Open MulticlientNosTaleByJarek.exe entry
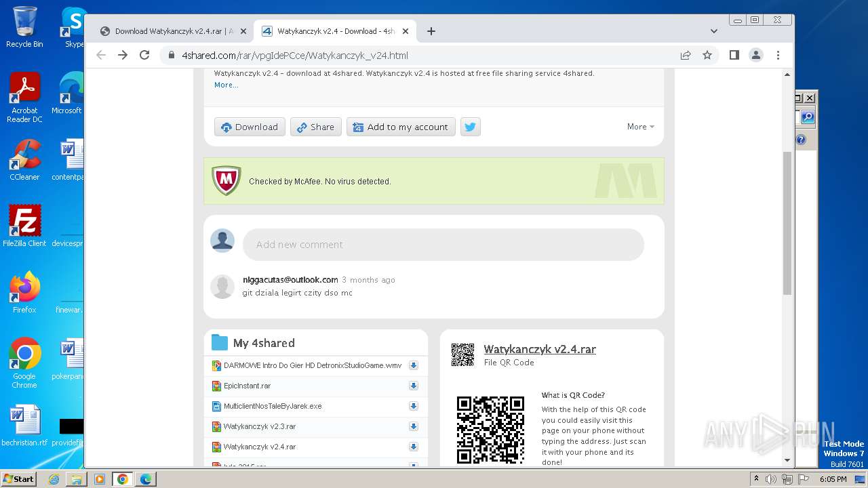Viewport: 868px width, 488px height. pos(273,406)
